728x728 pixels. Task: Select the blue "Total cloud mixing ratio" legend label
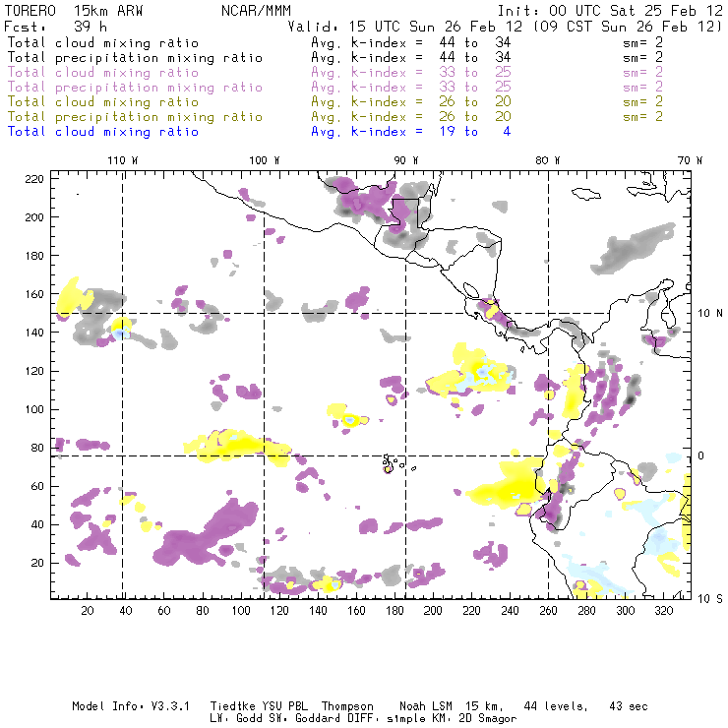click(x=103, y=132)
